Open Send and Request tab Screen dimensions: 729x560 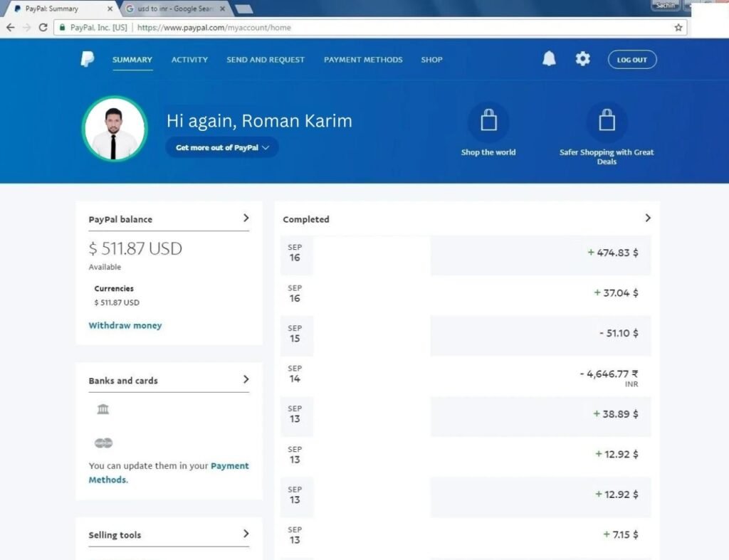pos(266,60)
